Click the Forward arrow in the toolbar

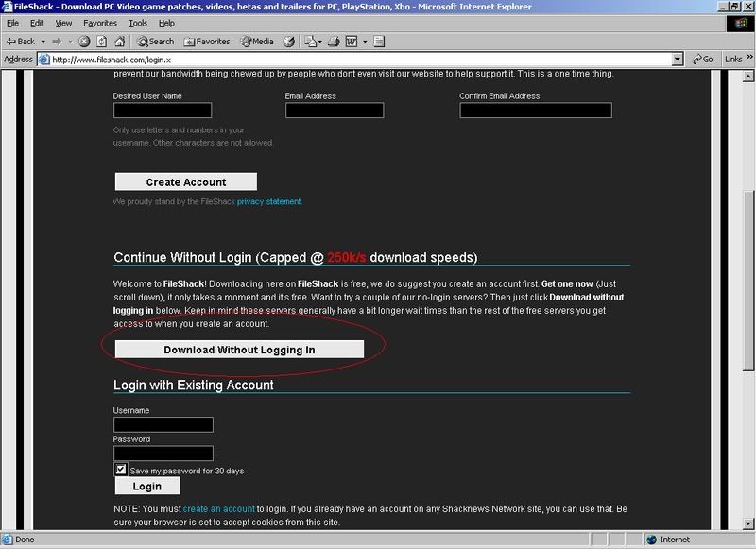57,42
